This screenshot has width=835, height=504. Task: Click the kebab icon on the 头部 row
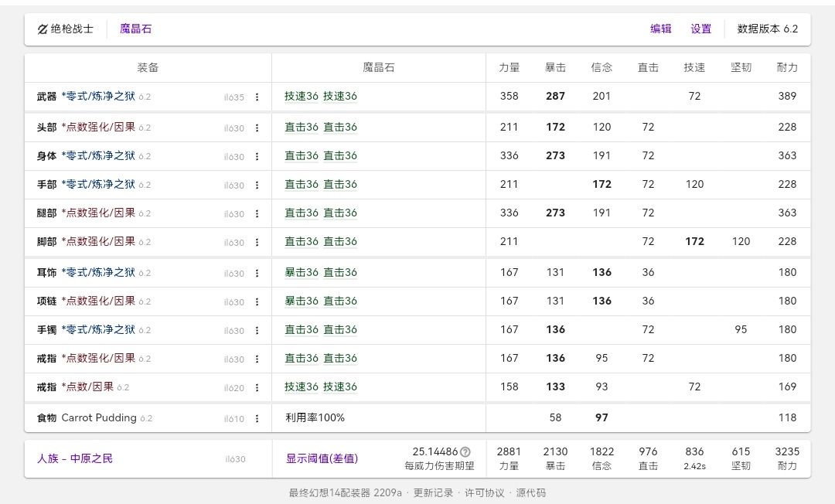click(x=257, y=127)
